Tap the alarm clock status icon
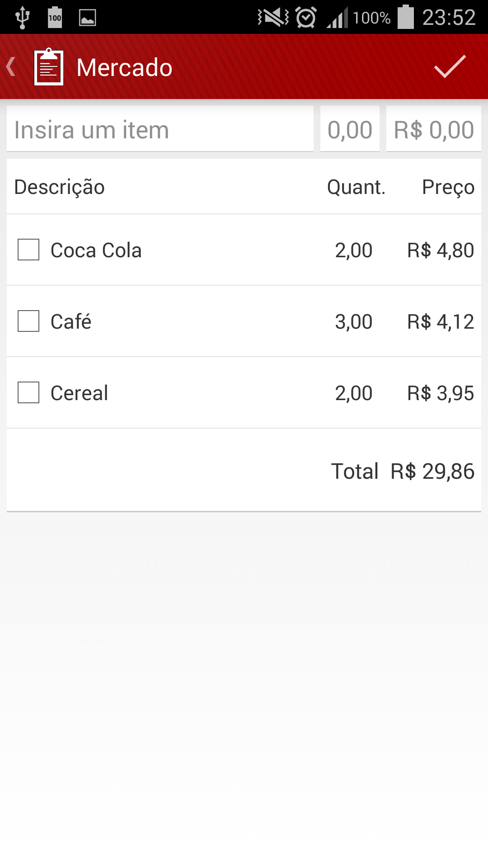Viewport: 488px width, 868px height. [306, 18]
